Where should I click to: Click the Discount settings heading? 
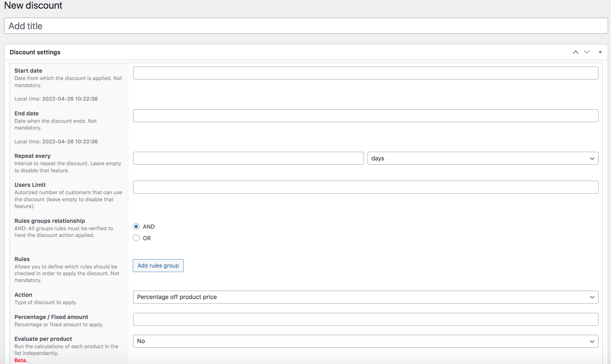(x=35, y=52)
